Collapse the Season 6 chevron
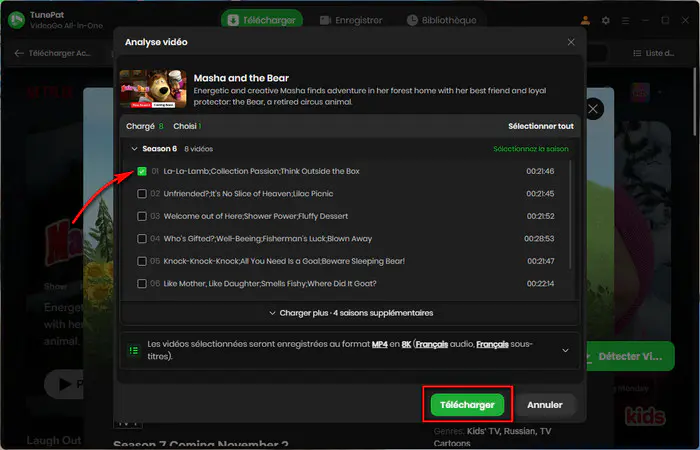700x450 pixels. (x=134, y=149)
